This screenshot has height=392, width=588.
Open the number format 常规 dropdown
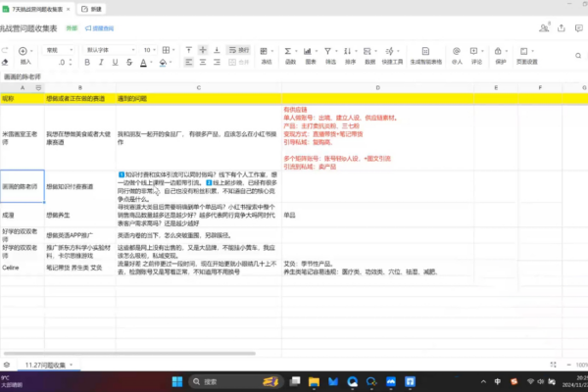pyautogui.click(x=59, y=50)
